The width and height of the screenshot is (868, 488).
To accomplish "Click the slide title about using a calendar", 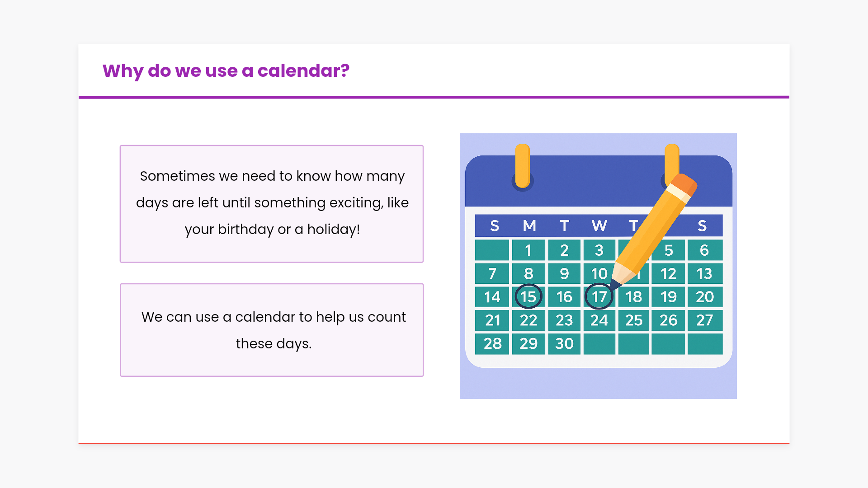I will pyautogui.click(x=226, y=71).
